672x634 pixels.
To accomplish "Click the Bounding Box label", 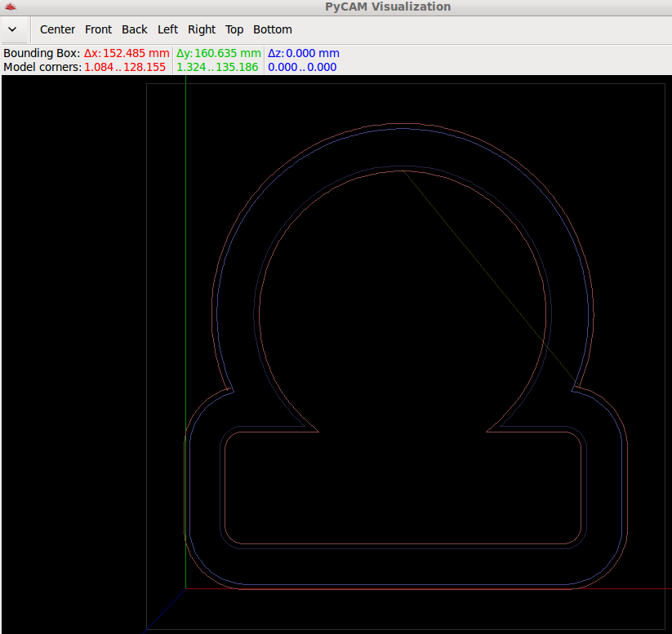I will (42, 53).
